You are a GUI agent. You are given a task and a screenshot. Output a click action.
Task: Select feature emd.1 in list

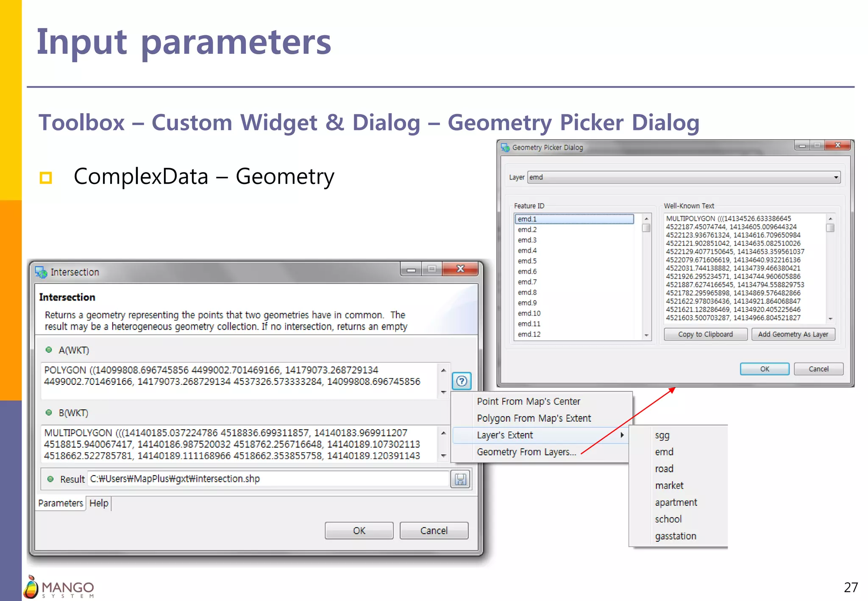tap(574, 219)
